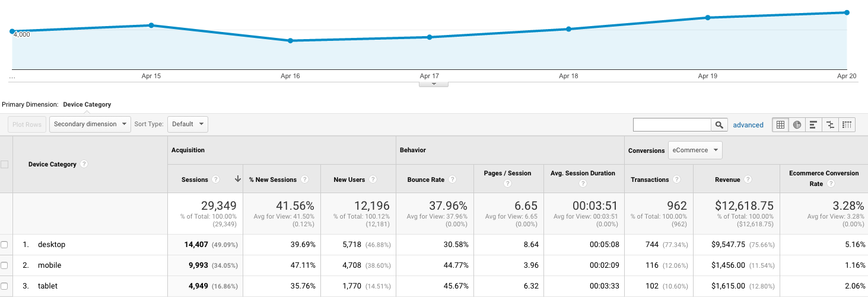This screenshot has height=298, width=868.
Task: Click desktop transactions value 744
Action: [651, 245]
